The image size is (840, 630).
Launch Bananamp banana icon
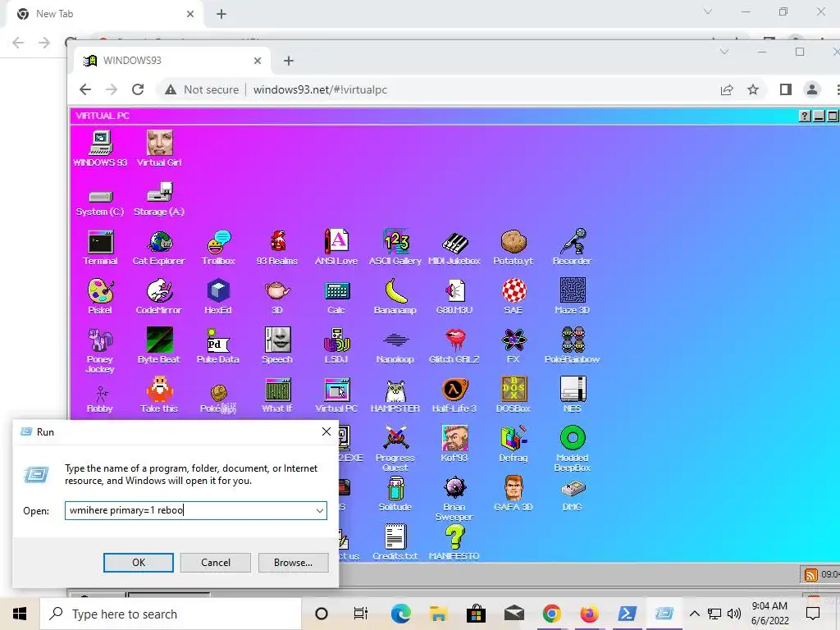point(395,297)
